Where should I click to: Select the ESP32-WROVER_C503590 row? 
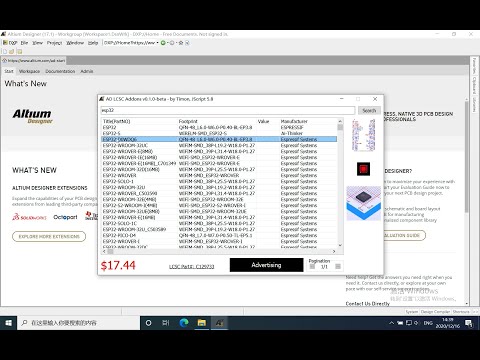(x=219, y=193)
